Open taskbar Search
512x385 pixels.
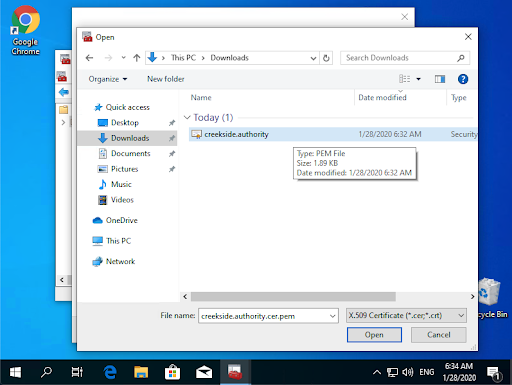coord(46,372)
